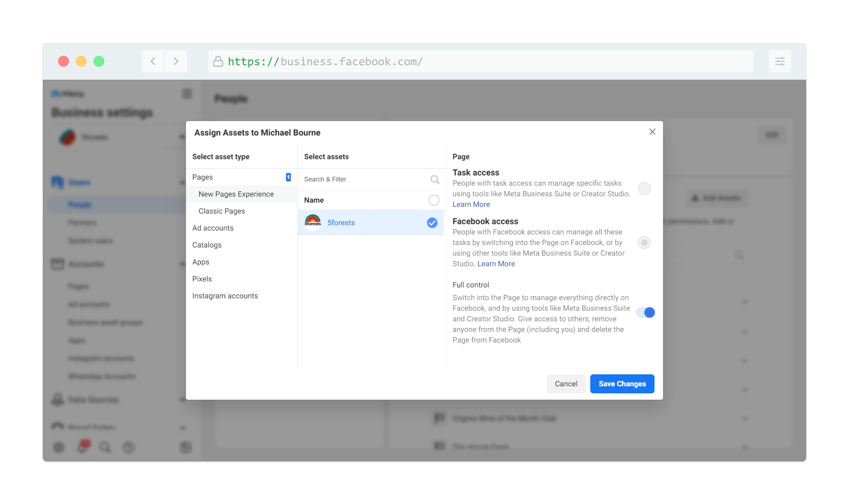849x504 pixels.
Task: Open Learn More under Task access
Action: [471, 204]
